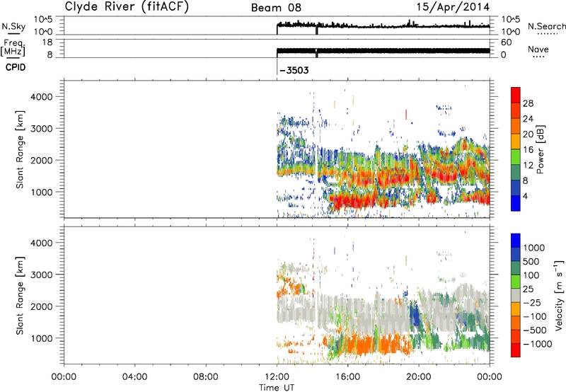Click the '500' label on velocity colorbar

531,262
